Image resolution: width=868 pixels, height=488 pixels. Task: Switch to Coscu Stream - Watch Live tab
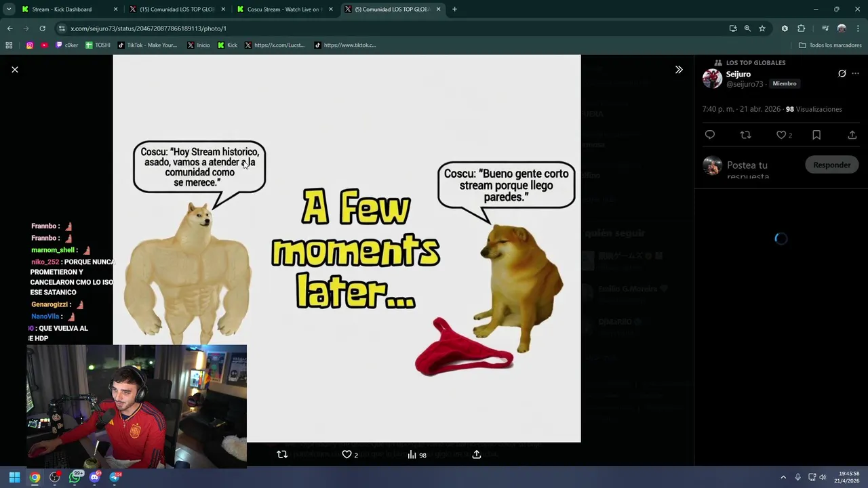283,9
